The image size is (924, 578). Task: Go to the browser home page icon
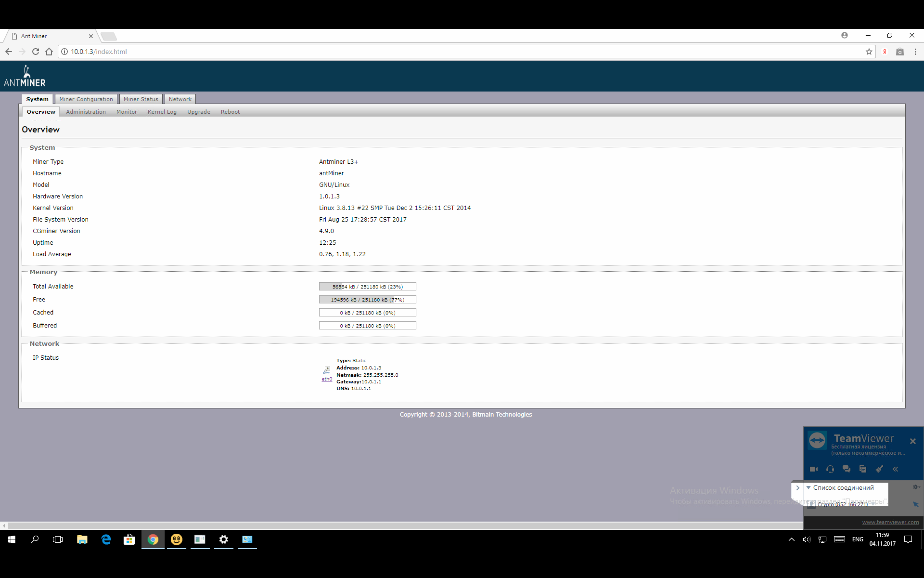pyautogui.click(x=49, y=52)
